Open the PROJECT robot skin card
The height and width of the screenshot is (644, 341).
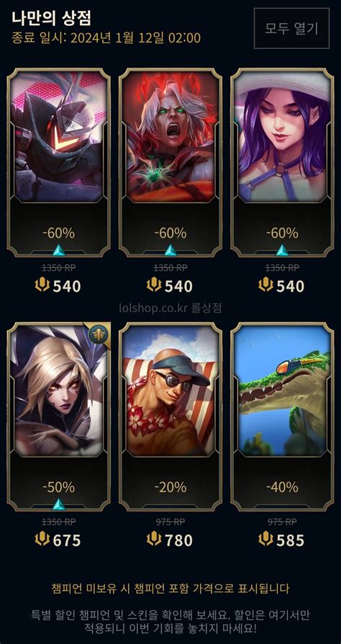click(x=59, y=163)
